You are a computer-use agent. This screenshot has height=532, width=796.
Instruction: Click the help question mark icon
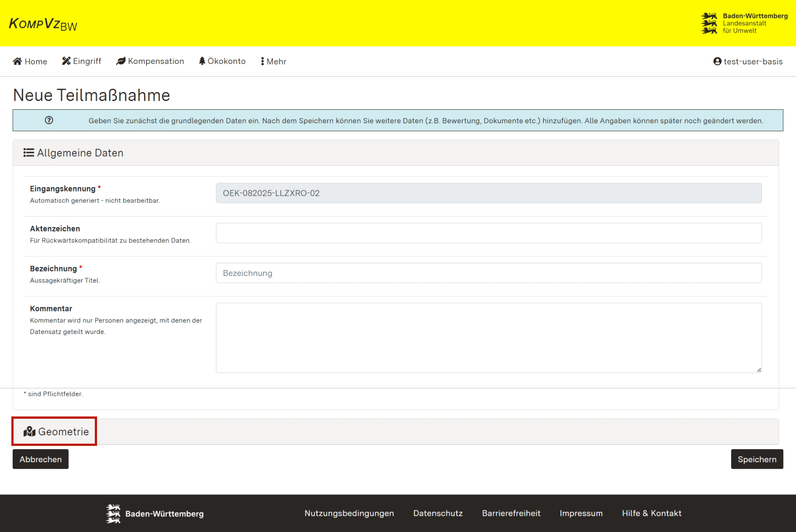[x=49, y=121]
